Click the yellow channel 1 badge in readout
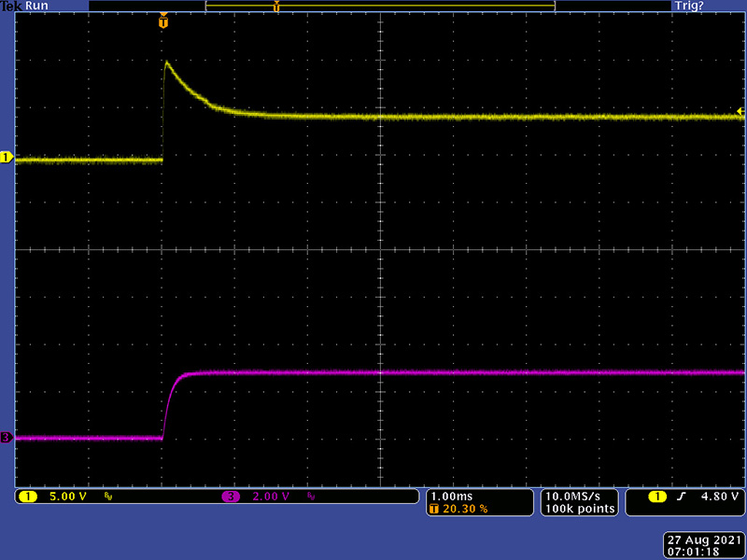This screenshot has height=560, width=747. [x=26, y=497]
